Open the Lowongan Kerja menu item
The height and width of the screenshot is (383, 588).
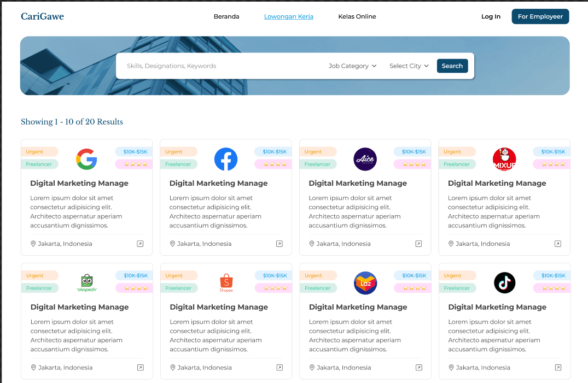point(289,16)
